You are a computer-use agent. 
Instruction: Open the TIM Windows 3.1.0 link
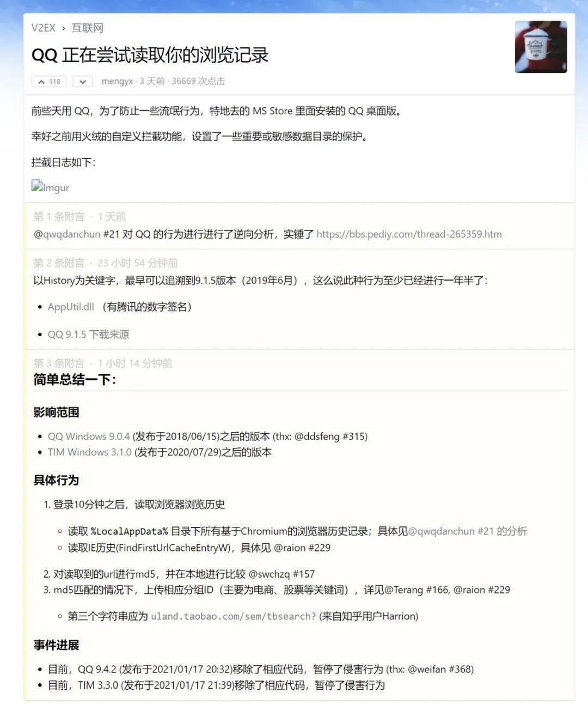(x=90, y=452)
